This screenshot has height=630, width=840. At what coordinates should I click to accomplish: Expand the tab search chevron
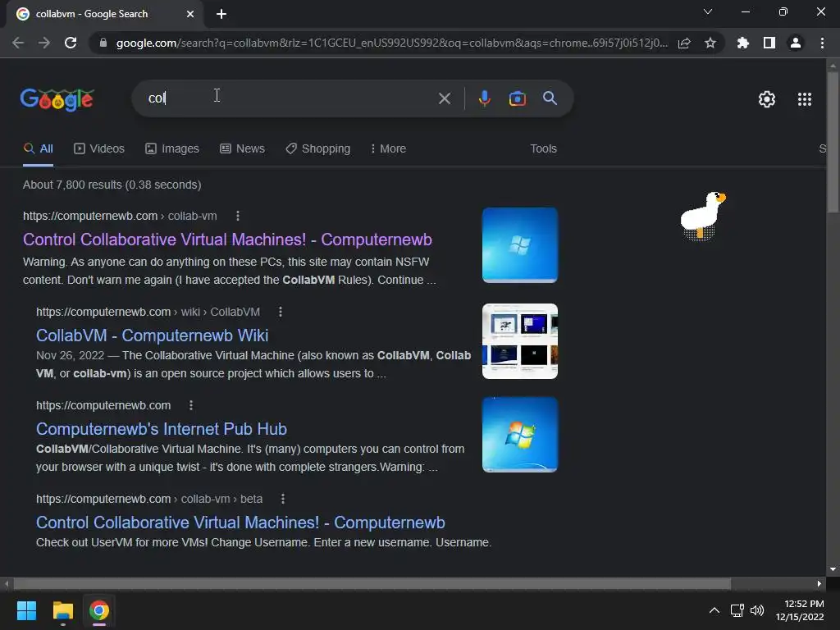tap(708, 11)
